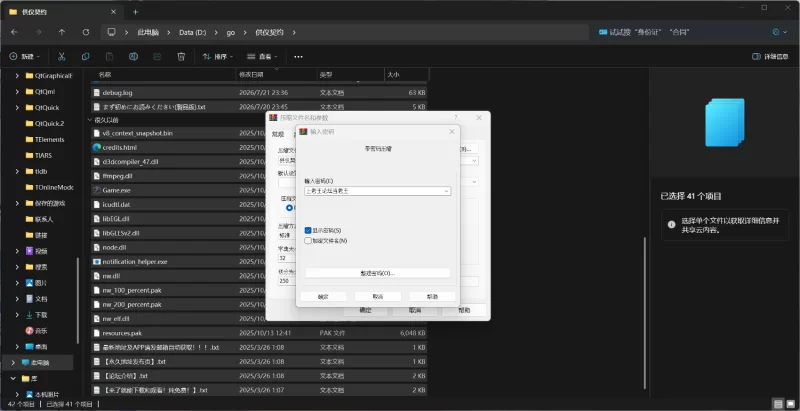Image resolution: width=800 pixels, height=411 pixels.
Task: Uncheck the show password checkbox
Action: tap(308, 230)
